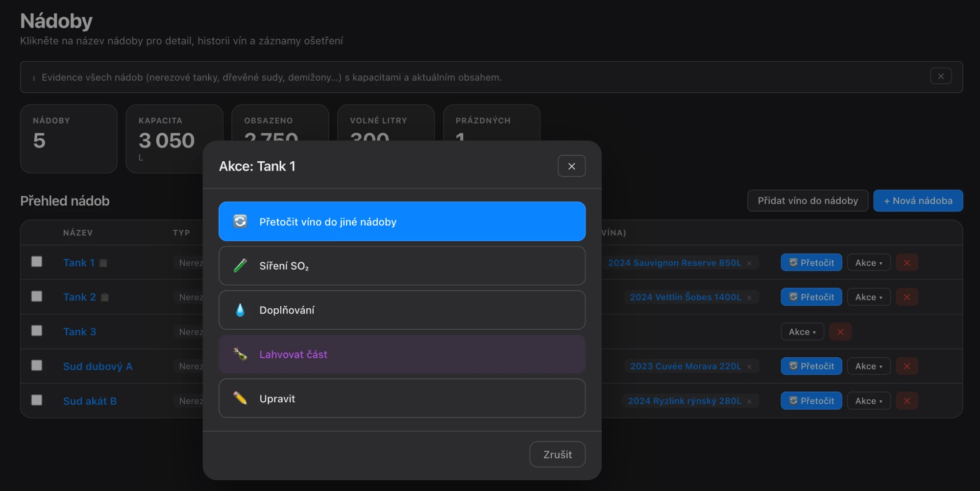Open the 2023 Cuvée Morava 220L wine tag

(x=686, y=366)
